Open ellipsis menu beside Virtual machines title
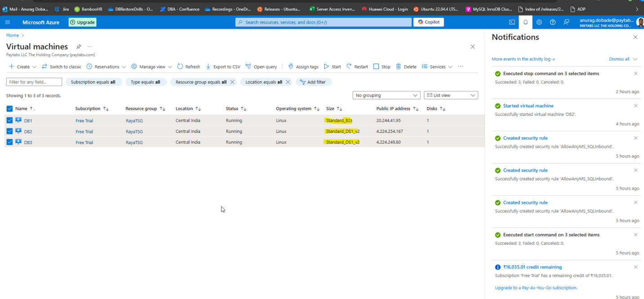644x299 pixels. [89, 46]
